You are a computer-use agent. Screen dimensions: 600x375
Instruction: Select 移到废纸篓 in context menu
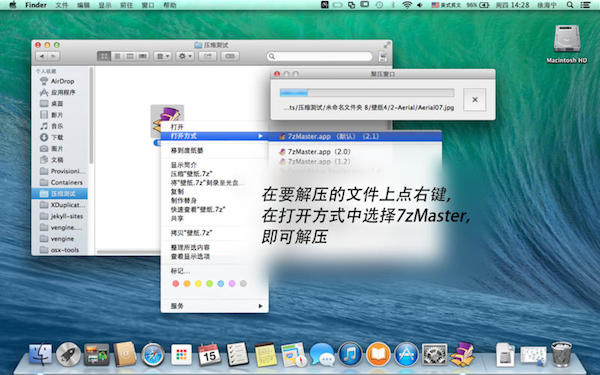tap(214, 151)
